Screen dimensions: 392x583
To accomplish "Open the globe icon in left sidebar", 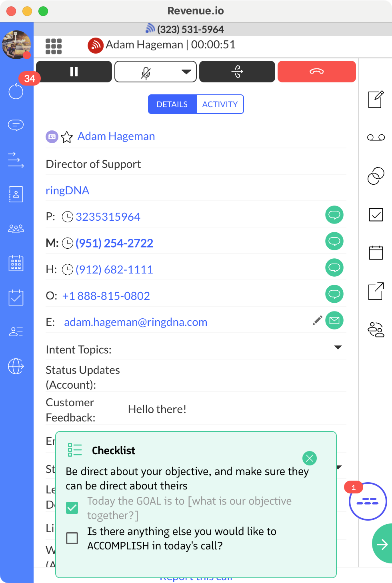I will [x=16, y=366].
